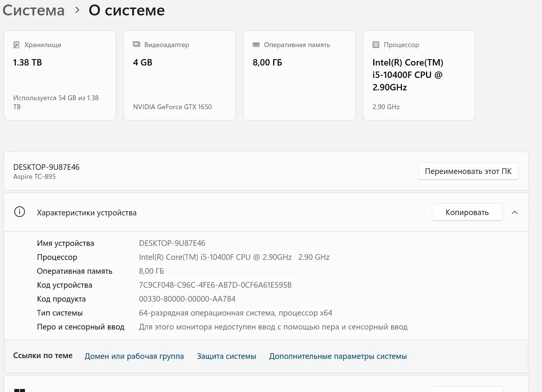Open the Видеоадаптер 4 GB card

click(x=180, y=75)
